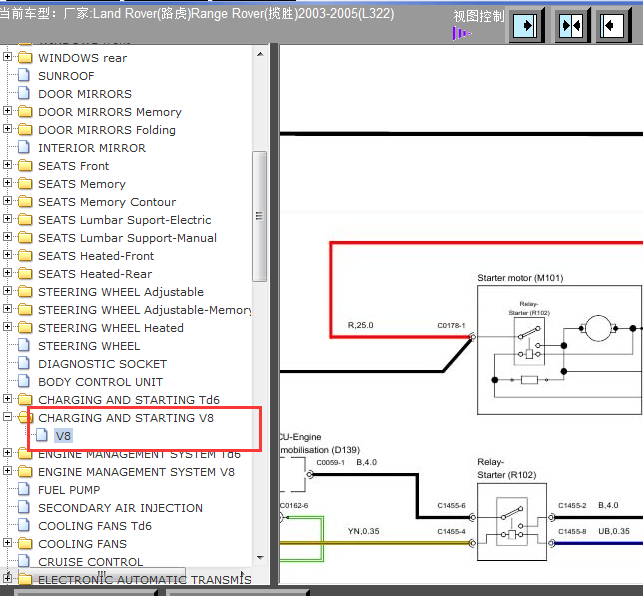This screenshot has width=643, height=596.
Task: Open SECONDARY AIR INJECTION diagram
Action: coord(120,508)
